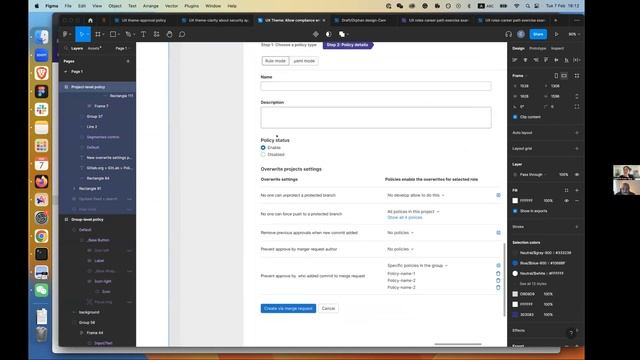The height and width of the screenshot is (360, 640).
Task: Click align left icon in Design panel
Action: 515,60
